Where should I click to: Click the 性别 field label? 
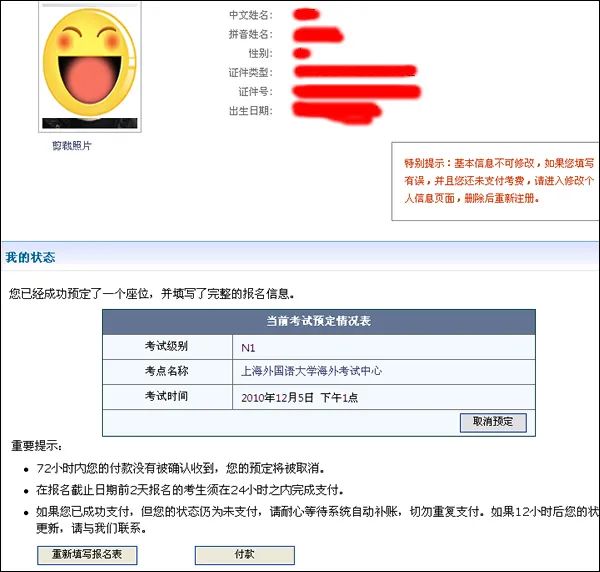(x=261, y=53)
